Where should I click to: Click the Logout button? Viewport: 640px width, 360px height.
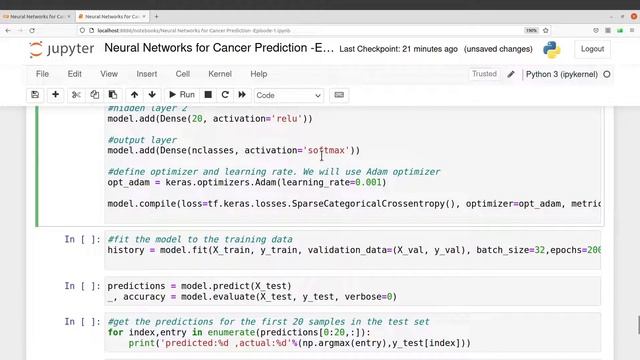[592, 49]
